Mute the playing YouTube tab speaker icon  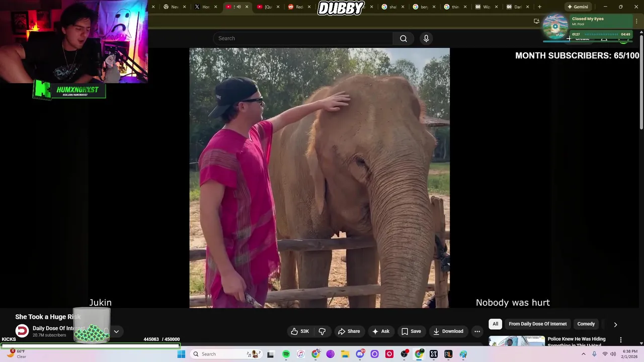238,7
